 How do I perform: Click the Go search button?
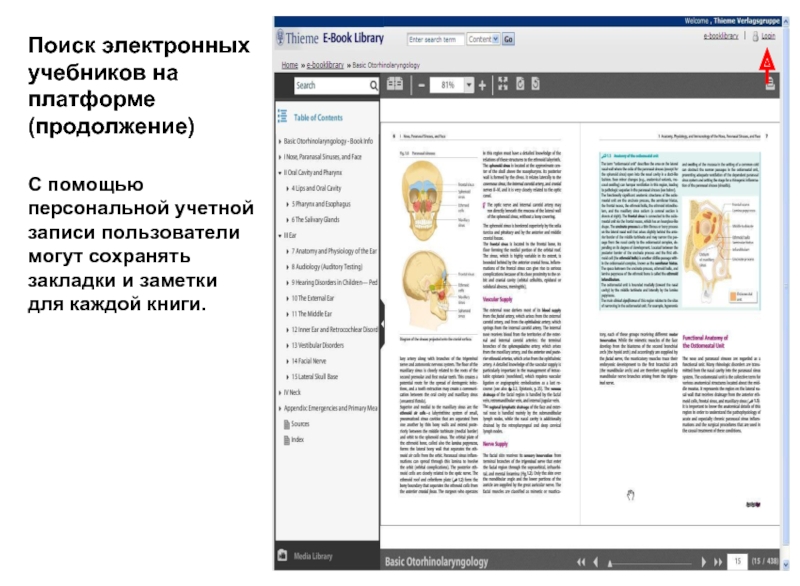(x=508, y=39)
